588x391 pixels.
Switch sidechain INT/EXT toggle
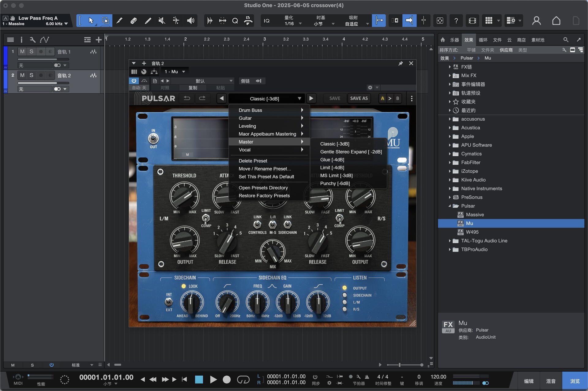169,302
